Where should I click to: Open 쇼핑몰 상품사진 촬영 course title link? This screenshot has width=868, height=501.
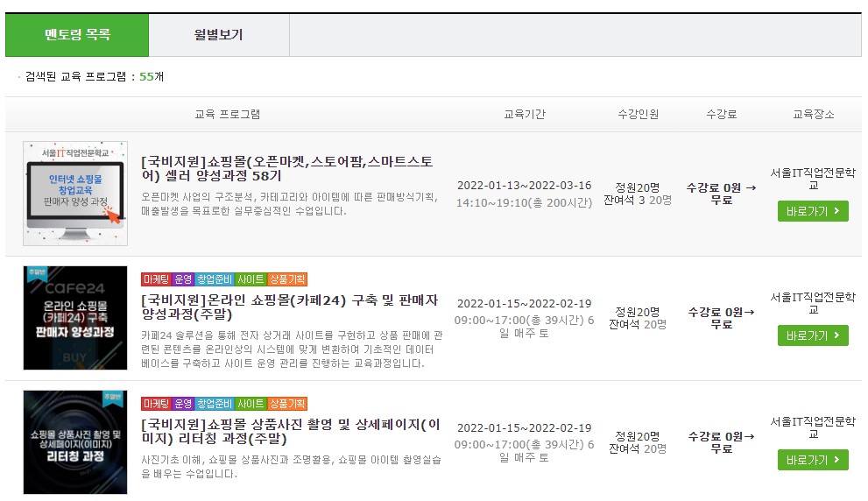point(291,432)
